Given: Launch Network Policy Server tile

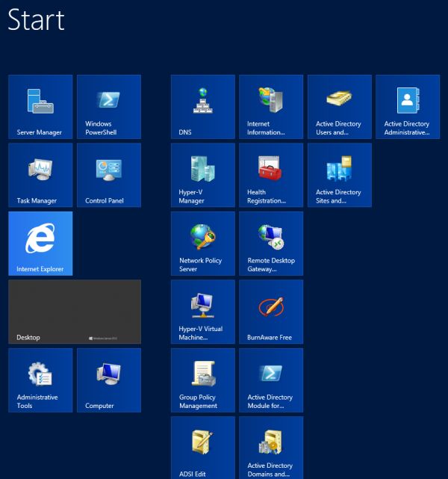Looking at the screenshot, I should pos(203,244).
